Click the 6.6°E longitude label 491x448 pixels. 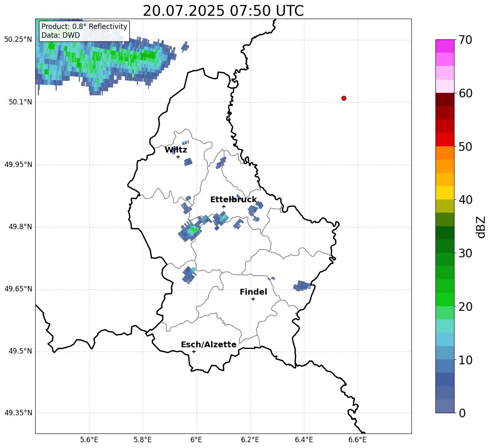click(x=357, y=440)
